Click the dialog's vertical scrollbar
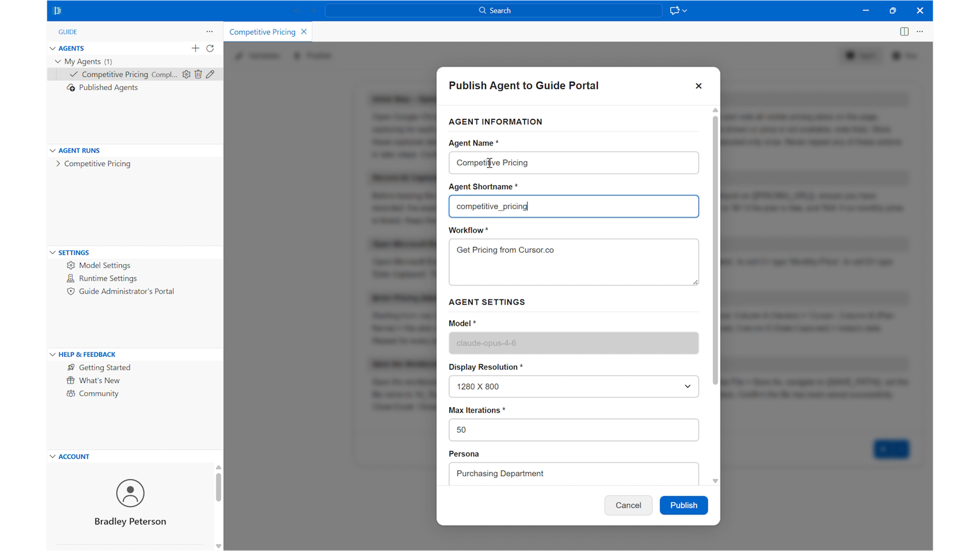The width and height of the screenshot is (980, 551). pyautogui.click(x=715, y=251)
